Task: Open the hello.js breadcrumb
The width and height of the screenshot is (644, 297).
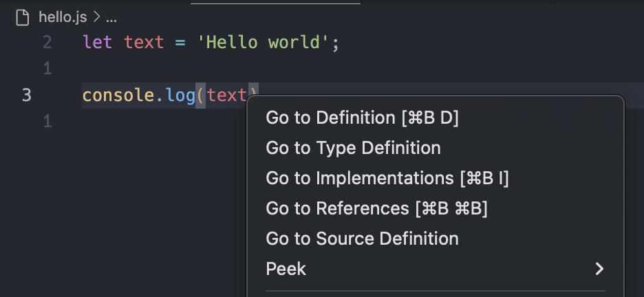Action: click(63, 17)
